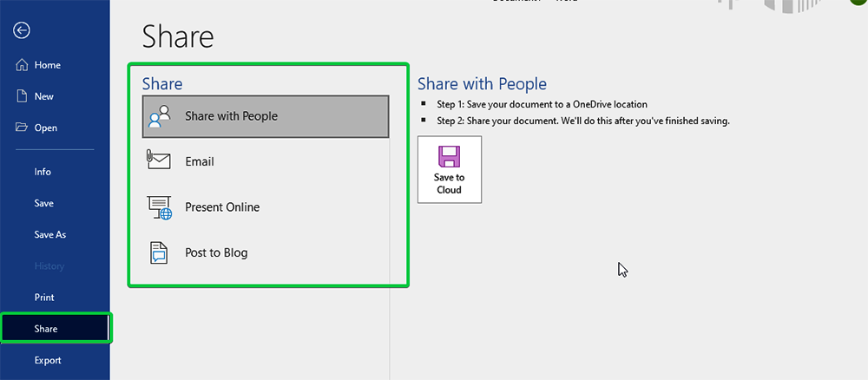Click the green account avatar at top right
The height and width of the screenshot is (380, 868).
coord(859,3)
